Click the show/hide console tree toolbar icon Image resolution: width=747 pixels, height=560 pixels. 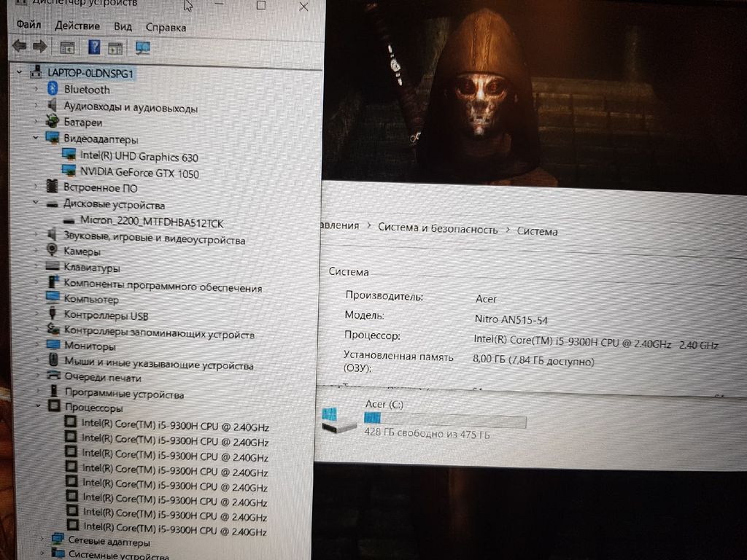[67, 48]
